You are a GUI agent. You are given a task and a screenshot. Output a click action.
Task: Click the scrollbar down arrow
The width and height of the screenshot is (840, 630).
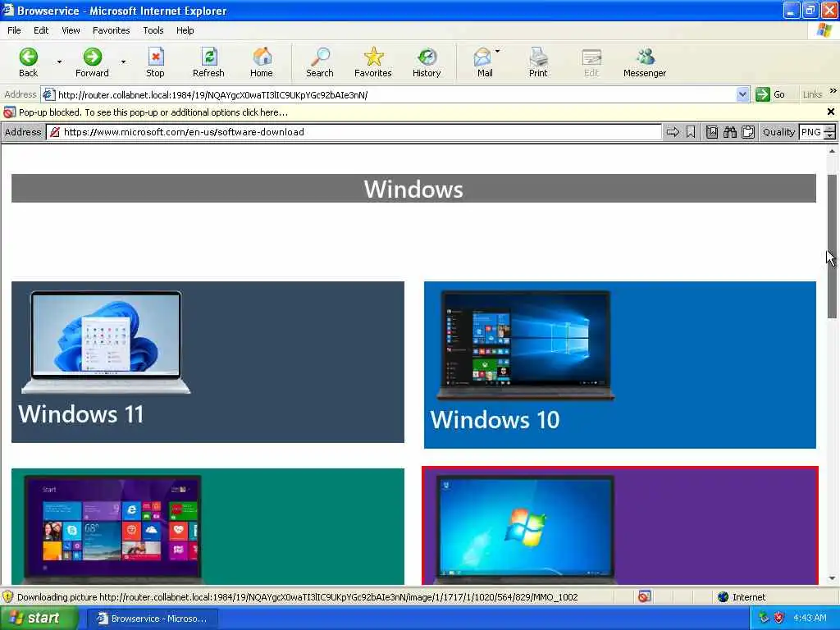tap(832, 578)
